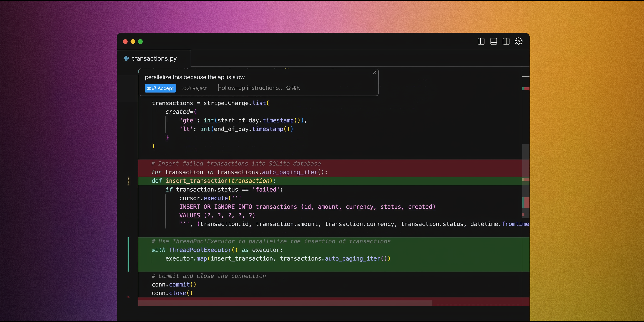Select the Python icon on the transactions.py tab

(x=126, y=58)
